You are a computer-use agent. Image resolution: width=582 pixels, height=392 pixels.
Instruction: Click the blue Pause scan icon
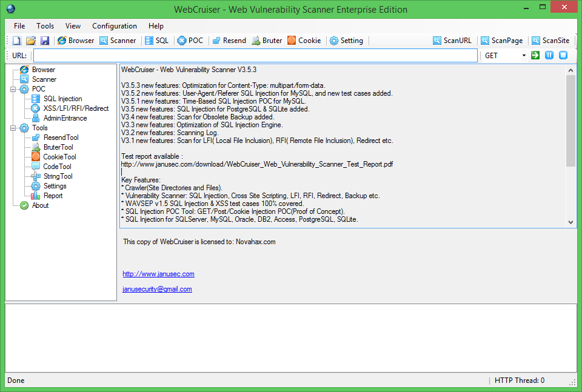[549, 55]
